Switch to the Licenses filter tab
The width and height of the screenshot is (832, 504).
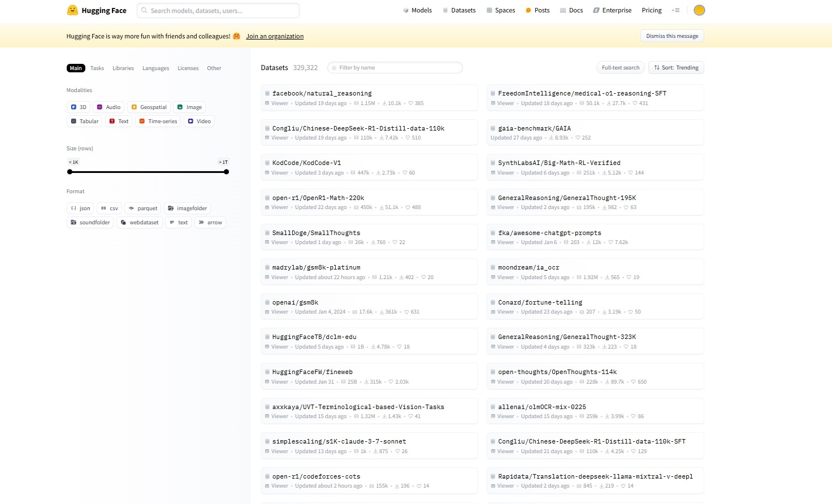tap(188, 68)
